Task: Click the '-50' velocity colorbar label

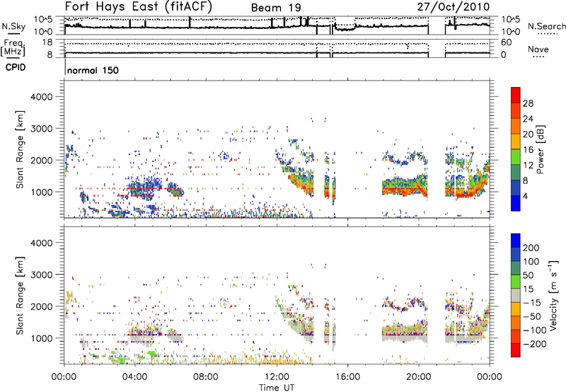Action: coord(531,316)
